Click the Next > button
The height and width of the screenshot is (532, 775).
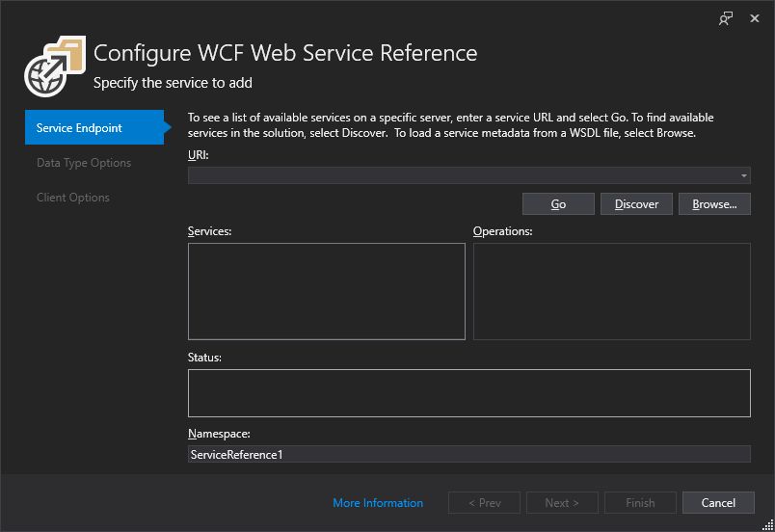(562, 503)
